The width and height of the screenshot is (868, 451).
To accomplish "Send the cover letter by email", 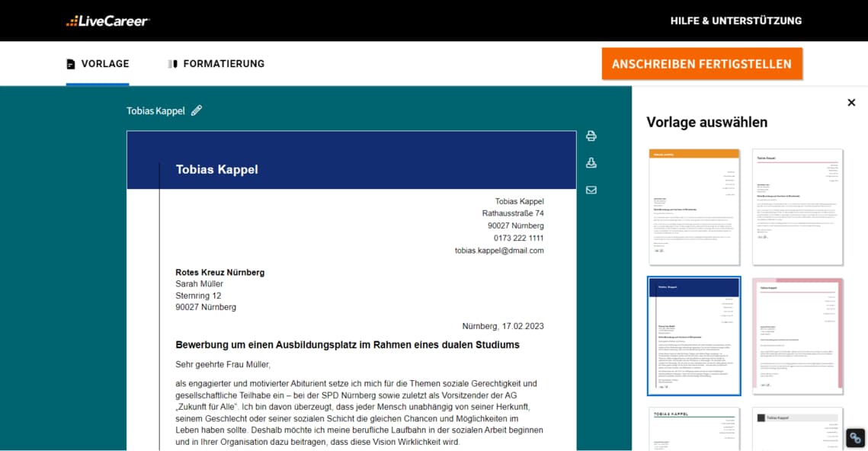I will pos(591,190).
